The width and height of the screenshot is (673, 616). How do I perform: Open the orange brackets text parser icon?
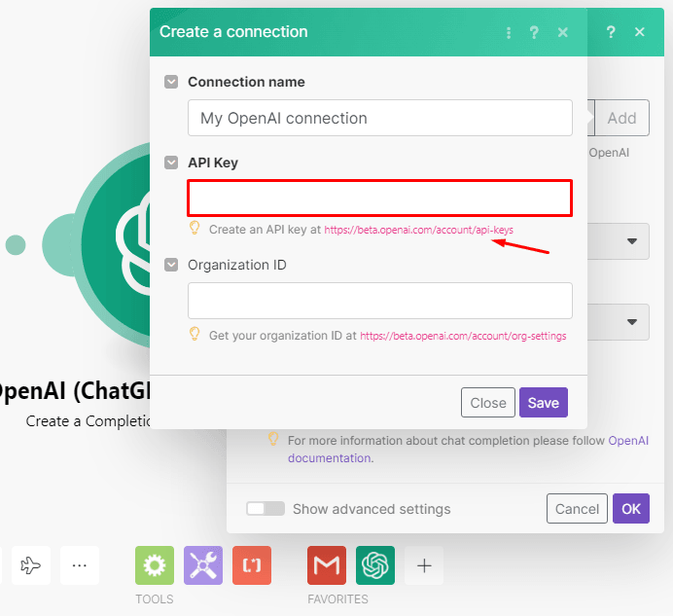pyautogui.click(x=252, y=565)
